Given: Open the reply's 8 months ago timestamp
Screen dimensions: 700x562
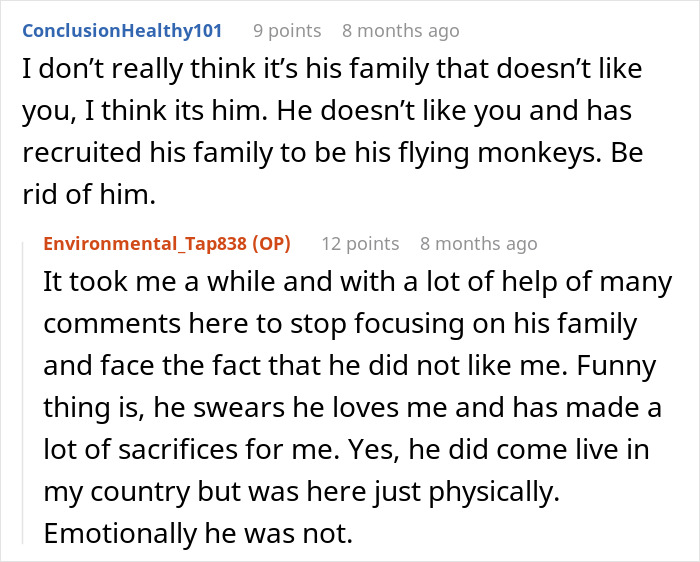Looking at the screenshot, I should (x=479, y=244).
